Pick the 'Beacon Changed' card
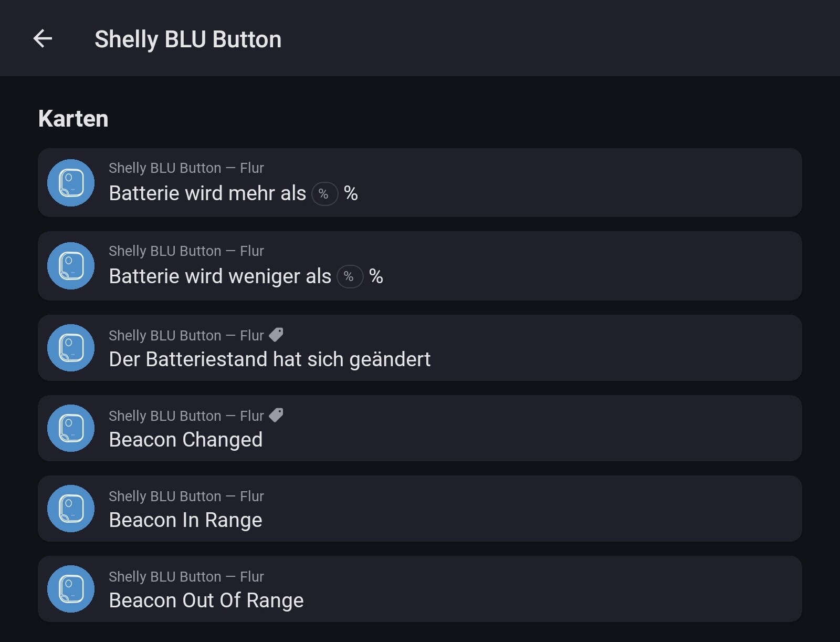Image resolution: width=840 pixels, height=642 pixels. pos(525,428)
